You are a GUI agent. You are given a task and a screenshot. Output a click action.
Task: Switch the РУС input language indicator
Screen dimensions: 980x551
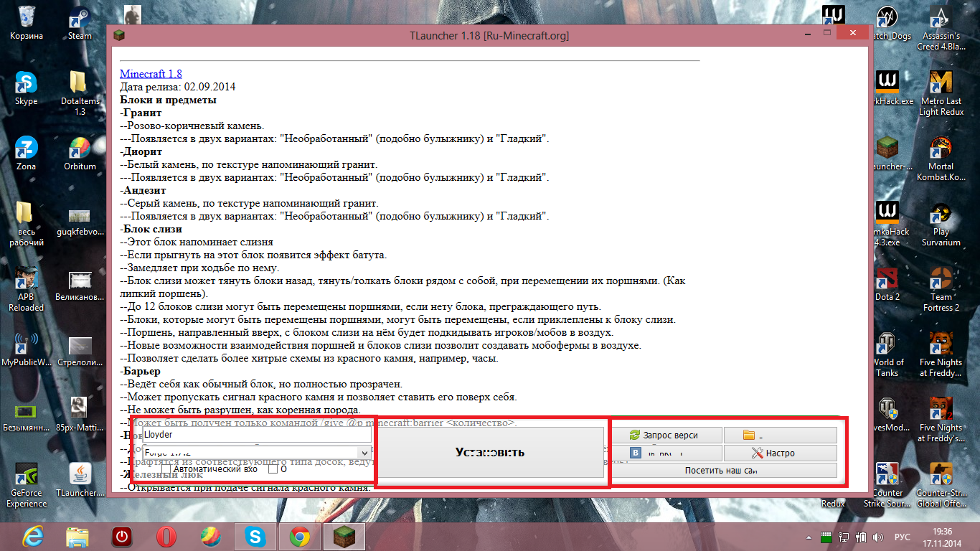(x=903, y=537)
